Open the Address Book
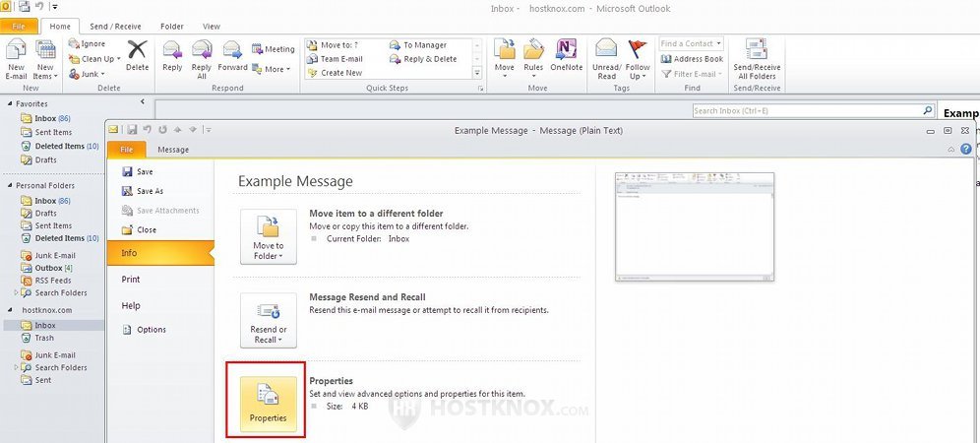Image resolution: width=980 pixels, height=443 pixels. point(692,59)
